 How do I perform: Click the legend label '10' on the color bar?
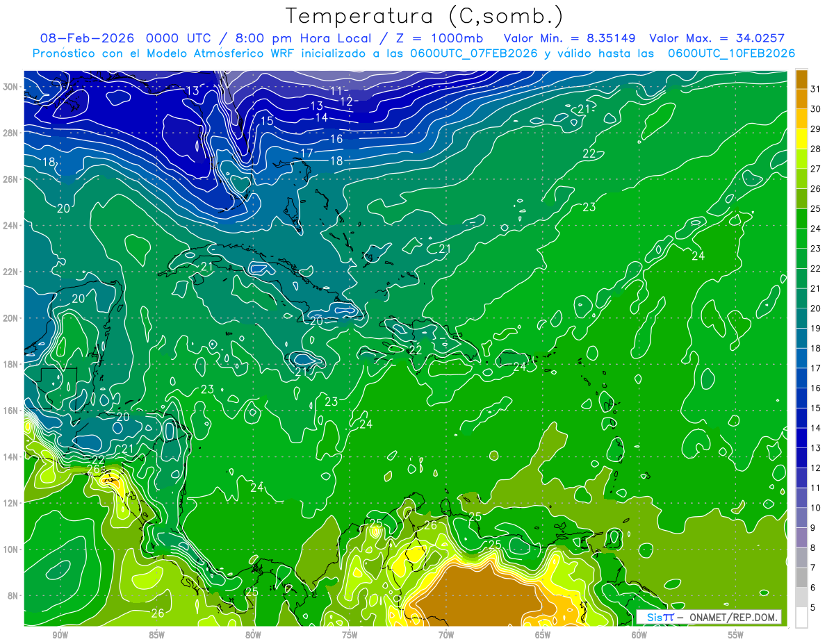coord(815,508)
